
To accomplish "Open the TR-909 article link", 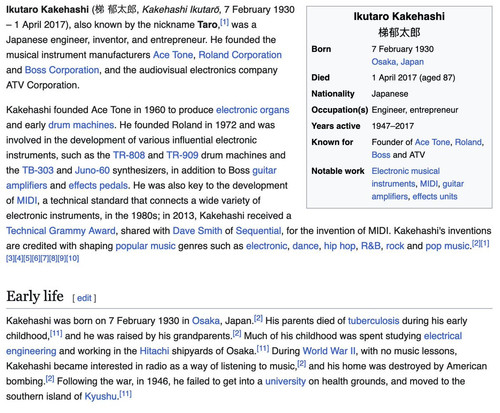I will [182, 155].
